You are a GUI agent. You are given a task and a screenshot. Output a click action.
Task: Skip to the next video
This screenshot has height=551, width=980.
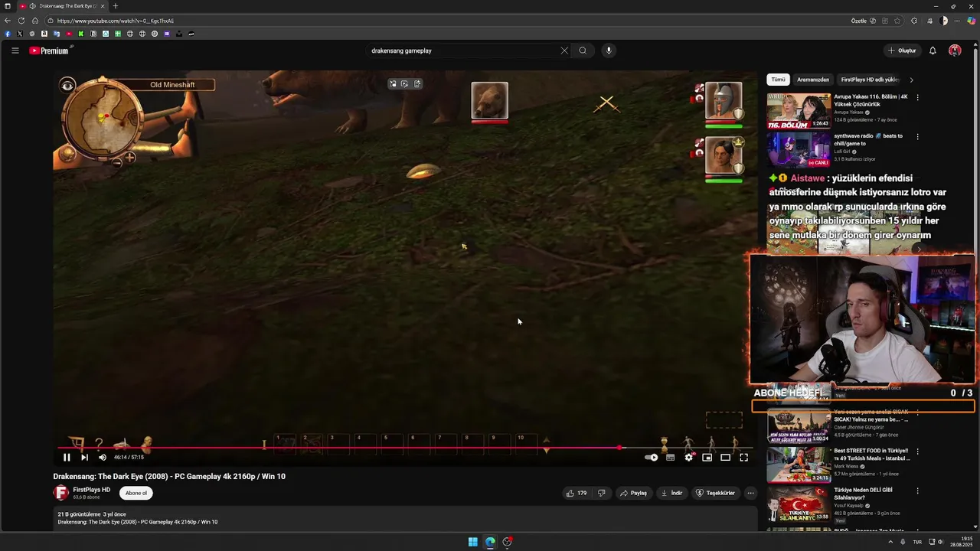84,458
